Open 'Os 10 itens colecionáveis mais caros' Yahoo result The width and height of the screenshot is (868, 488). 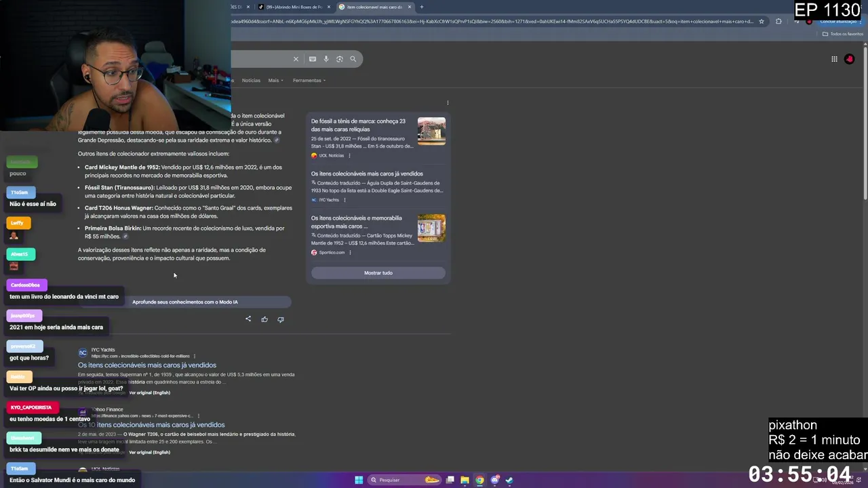coord(151,425)
